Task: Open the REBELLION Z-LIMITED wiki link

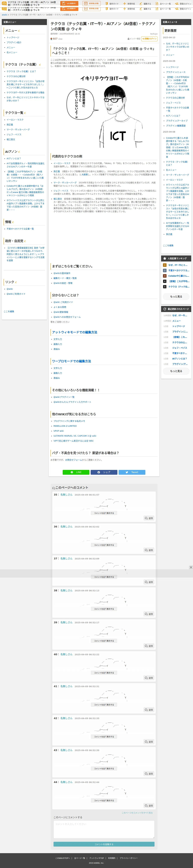Action: pyautogui.click(x=65, y=426)
